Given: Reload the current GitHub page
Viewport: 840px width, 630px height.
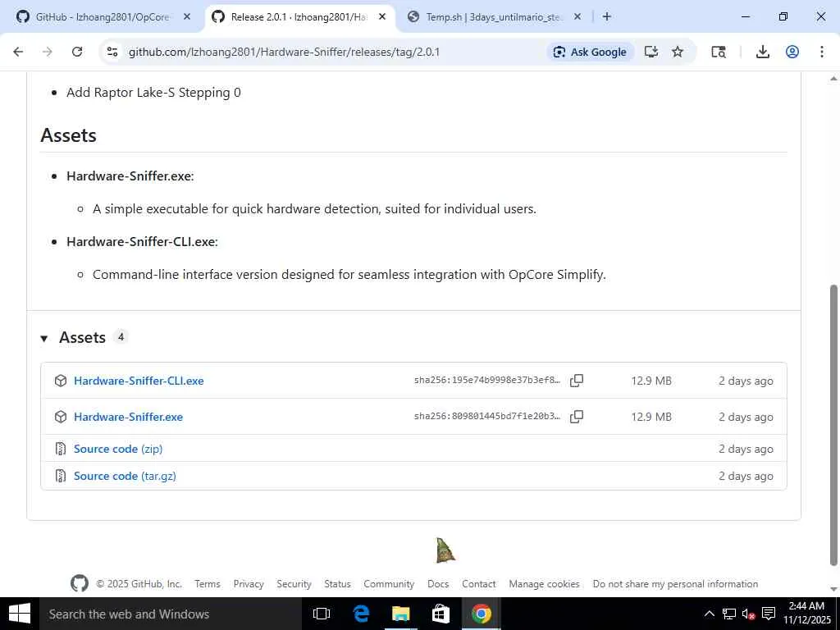Looking at the screenshot, I should click(77, 52).
